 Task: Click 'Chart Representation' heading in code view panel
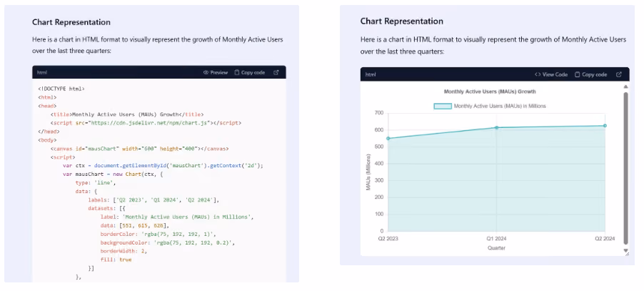pos(71,22)
